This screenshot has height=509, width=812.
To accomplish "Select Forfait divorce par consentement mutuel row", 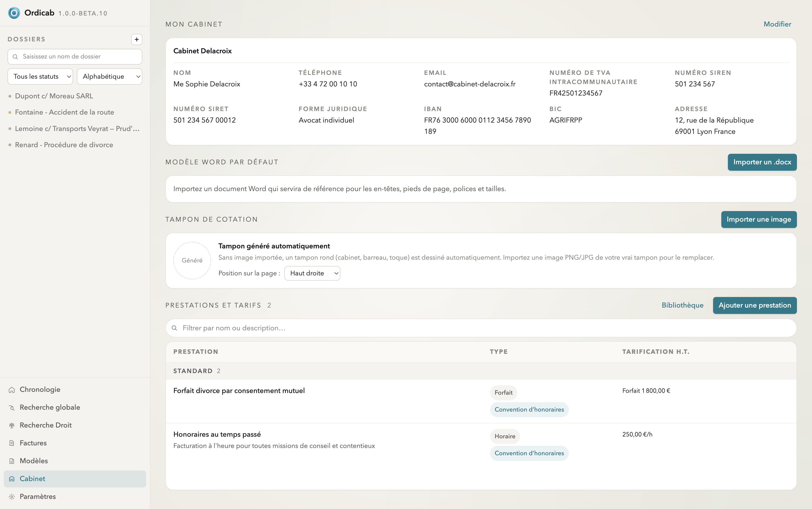I will click(481, 401).
